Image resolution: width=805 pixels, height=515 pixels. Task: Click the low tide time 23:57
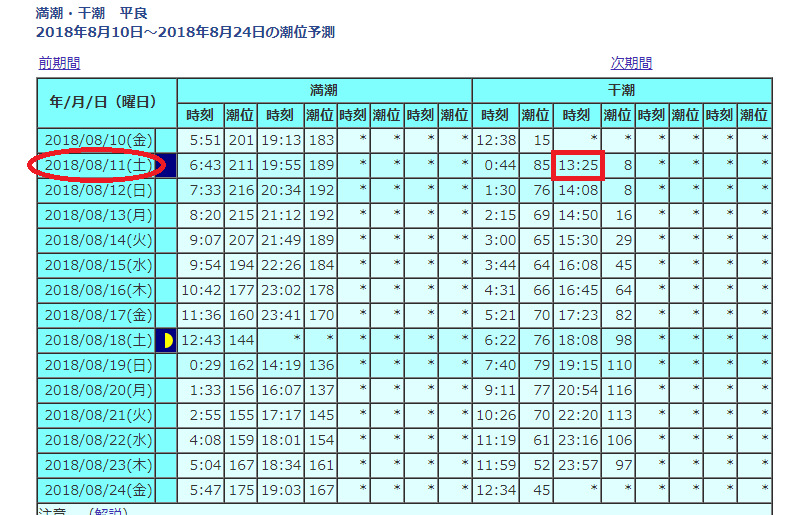pyautogui.click(x=578, y=465)
